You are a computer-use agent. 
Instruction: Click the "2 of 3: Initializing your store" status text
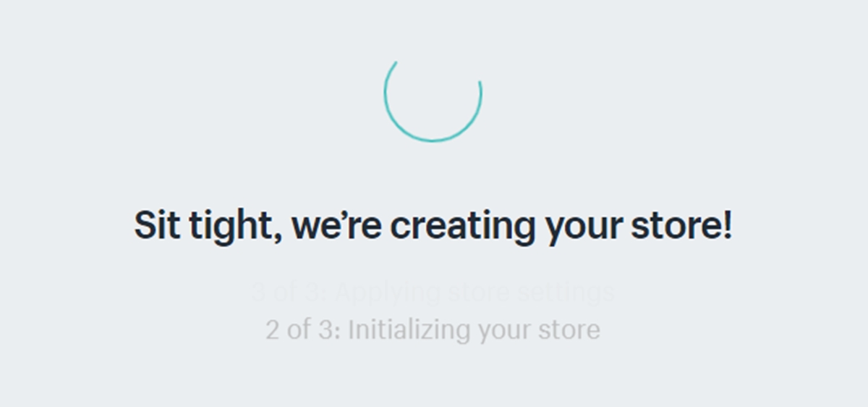click(433, 330)
